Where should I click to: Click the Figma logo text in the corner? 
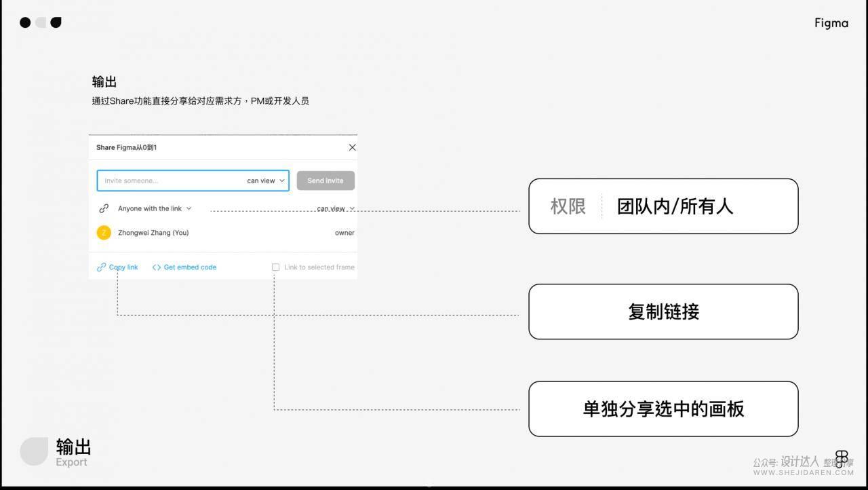831,23
